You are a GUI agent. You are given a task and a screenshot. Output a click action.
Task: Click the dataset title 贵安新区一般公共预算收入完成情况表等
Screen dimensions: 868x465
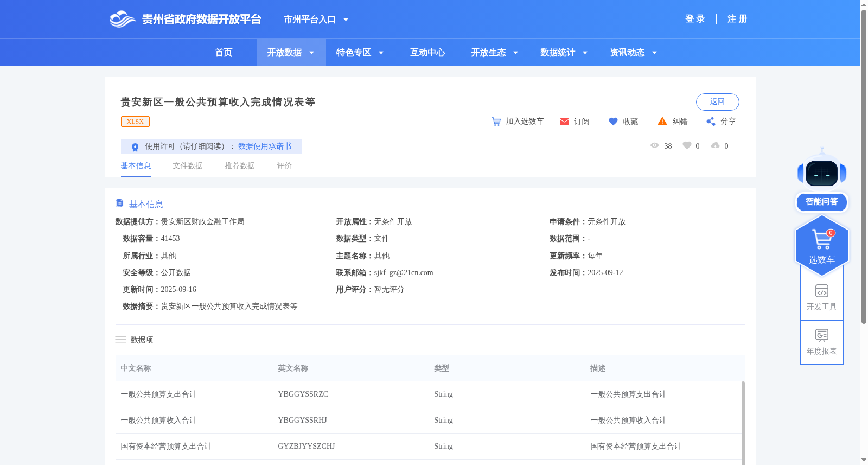coord(218,102)
